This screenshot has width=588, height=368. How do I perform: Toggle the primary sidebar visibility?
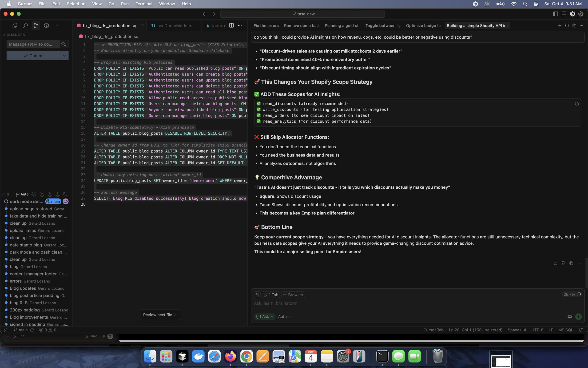tap(555, 14)
